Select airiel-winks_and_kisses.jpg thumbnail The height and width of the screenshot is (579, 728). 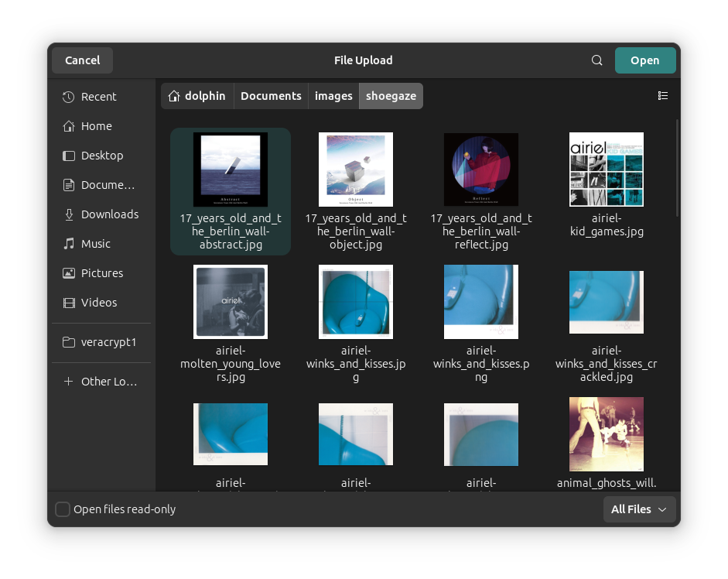coord(356,302)
